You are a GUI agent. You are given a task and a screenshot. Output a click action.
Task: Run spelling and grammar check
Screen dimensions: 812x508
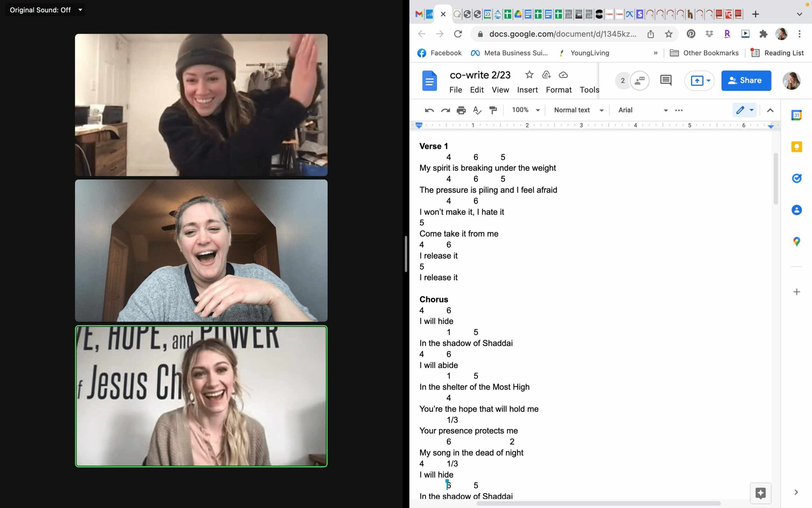pos(477,110)
